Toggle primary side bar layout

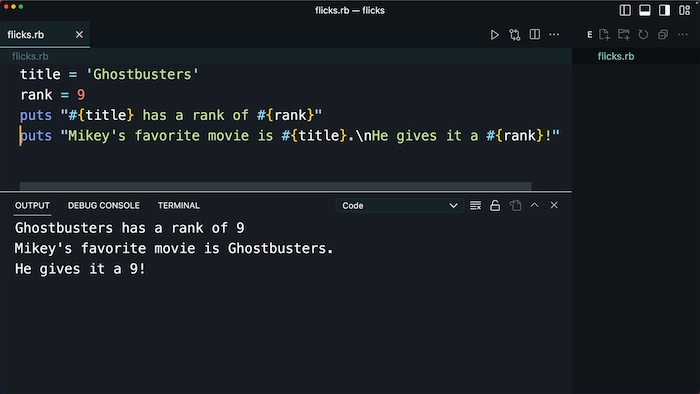625,10
